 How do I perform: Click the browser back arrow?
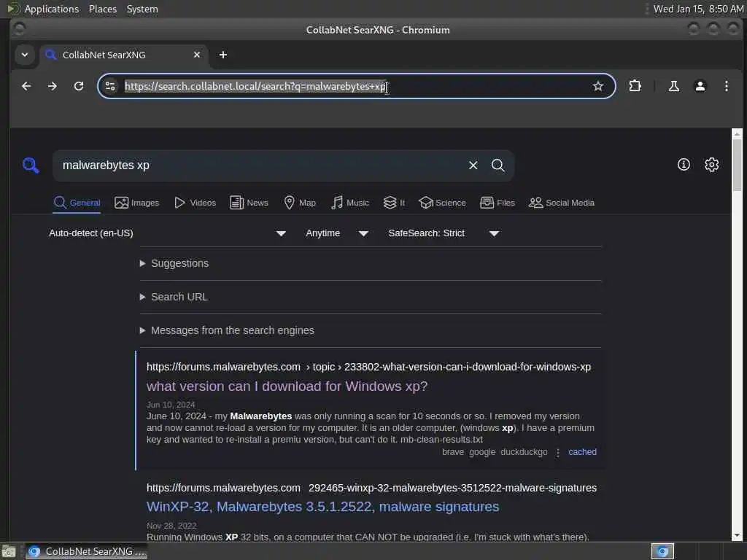(26, 86)
